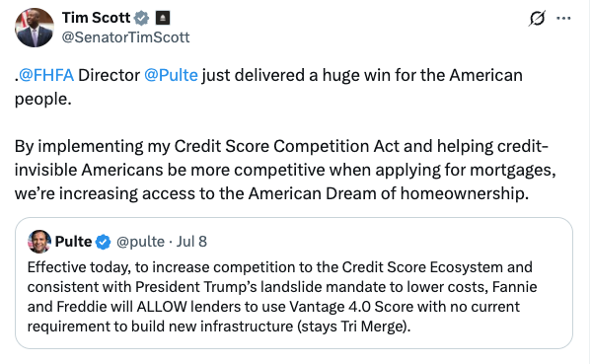Open the @FHFA mention link
This screenshot has width=591, height=364.
46,75
